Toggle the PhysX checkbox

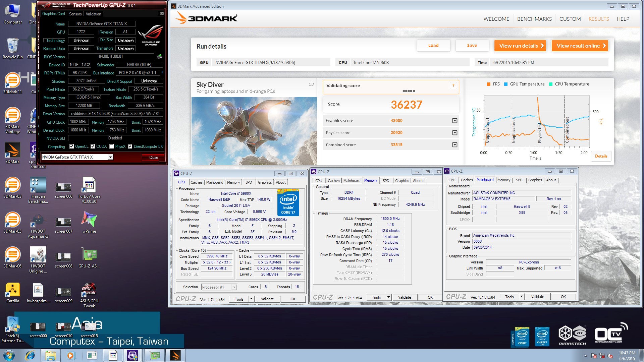point(112,146)
